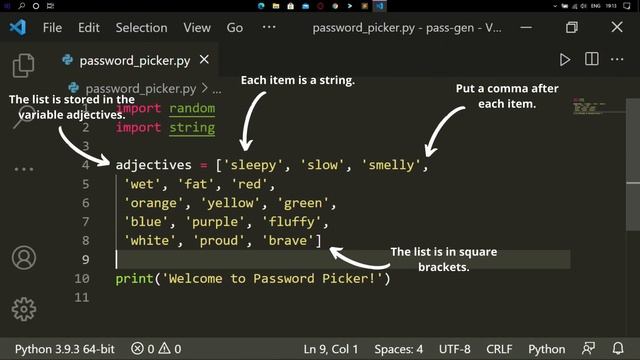
Task: Select the password_picker.py editor tab
Action: tap(135, 60)
